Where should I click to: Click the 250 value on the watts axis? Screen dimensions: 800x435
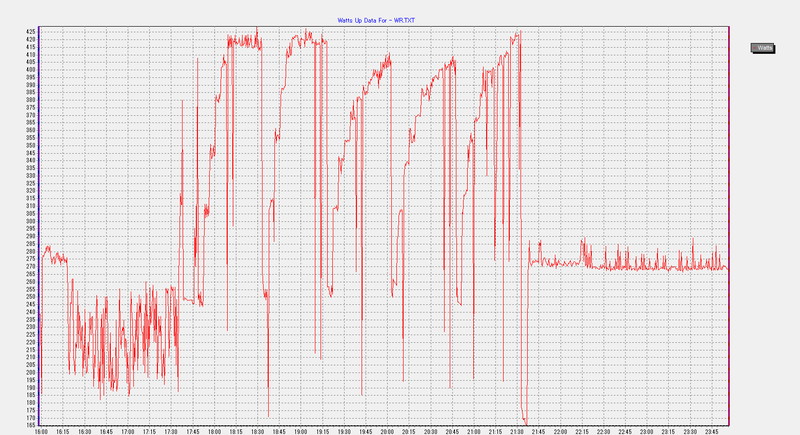click(31, 296)
